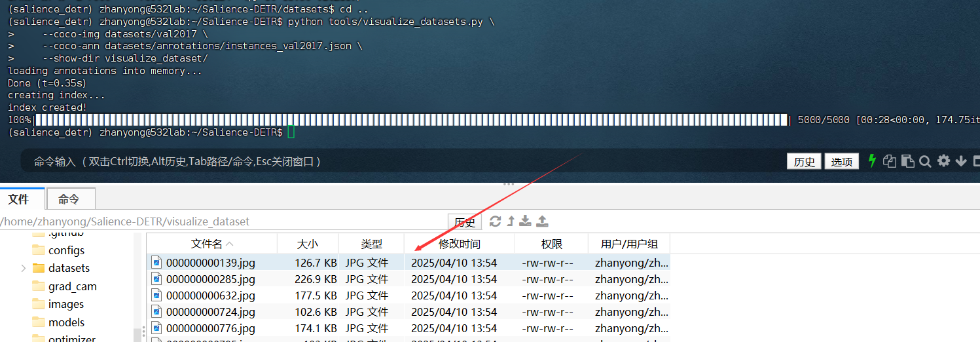Click the paste icon in the command bar
Screen dimensions: 980x342
907,161
